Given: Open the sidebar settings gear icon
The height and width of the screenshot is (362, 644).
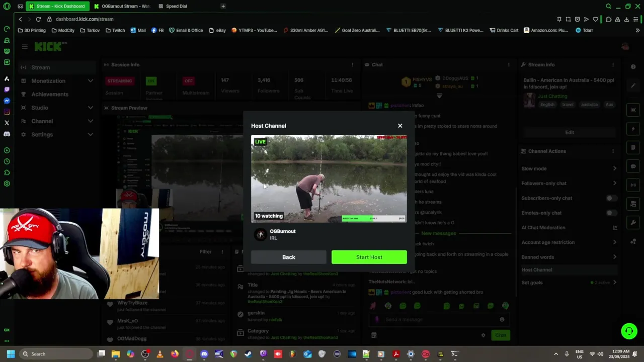Looking at the screenshot, I should pos(7,184).
